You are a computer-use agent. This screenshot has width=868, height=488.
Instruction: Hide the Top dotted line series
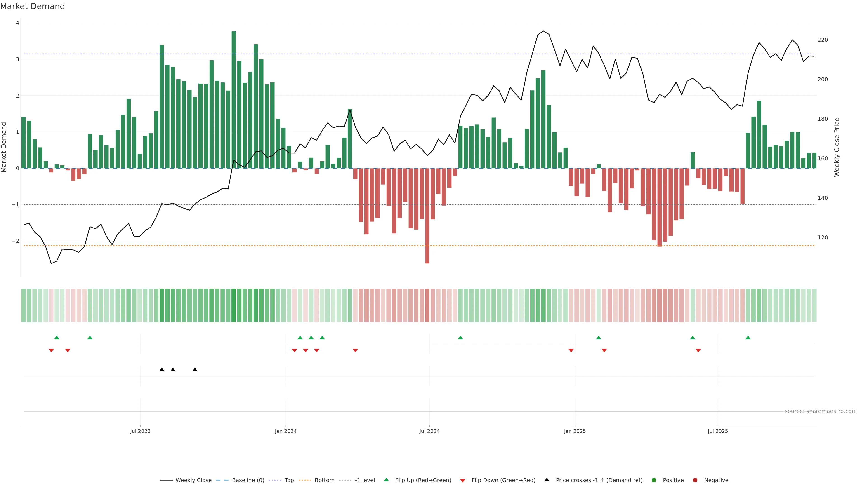(x=289, y=480)
